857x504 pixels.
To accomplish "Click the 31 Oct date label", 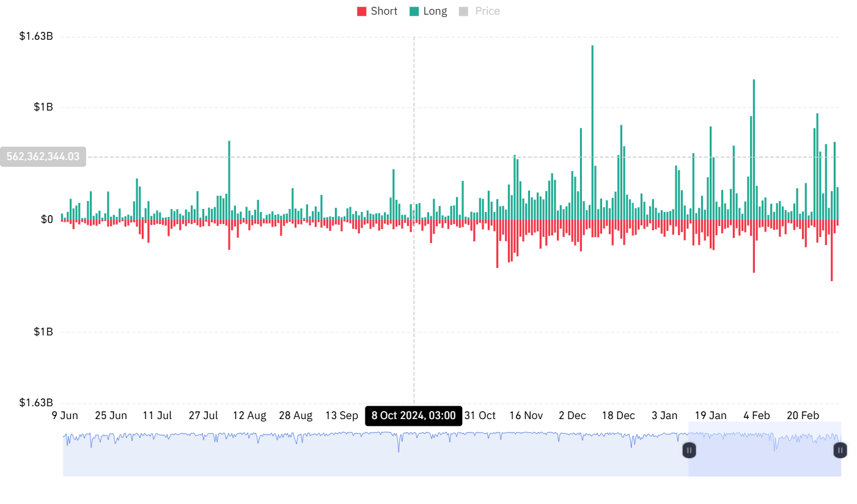I will [480, 415].
